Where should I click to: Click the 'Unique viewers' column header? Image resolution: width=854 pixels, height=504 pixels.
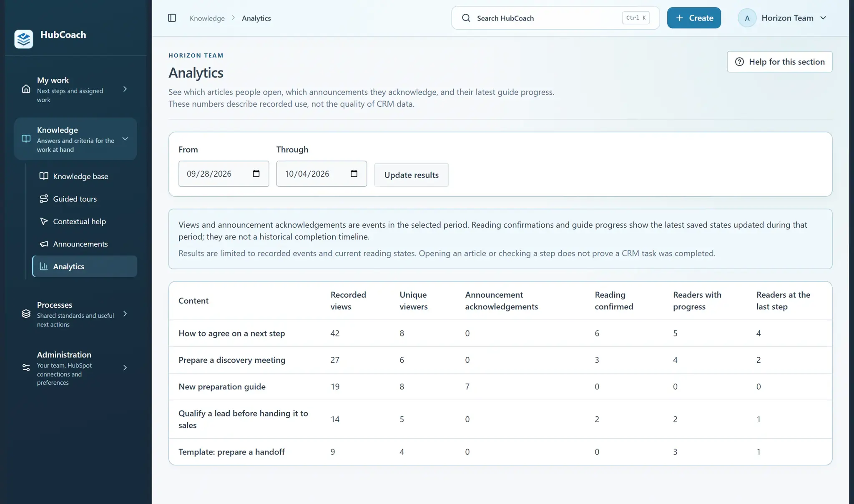click(414, 301)
